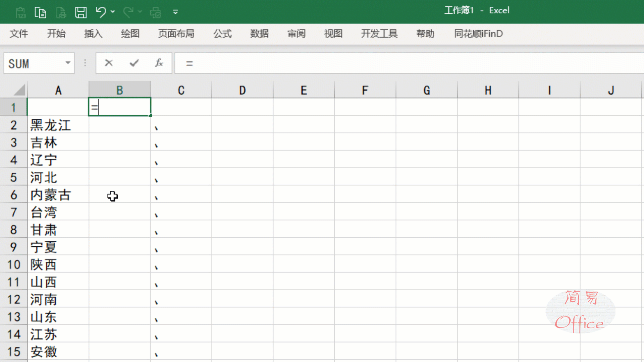
Task: Select column F header
Action: coord(365,90)
